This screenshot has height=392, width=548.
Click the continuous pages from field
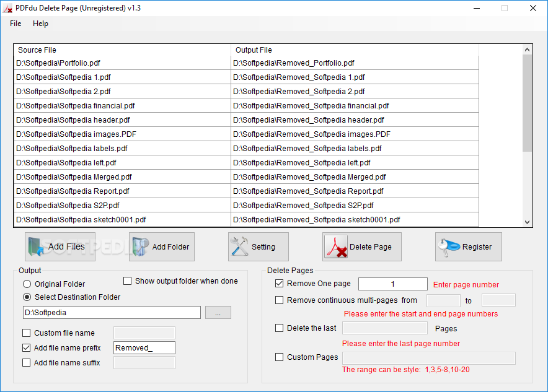click(x=443, y=300)
